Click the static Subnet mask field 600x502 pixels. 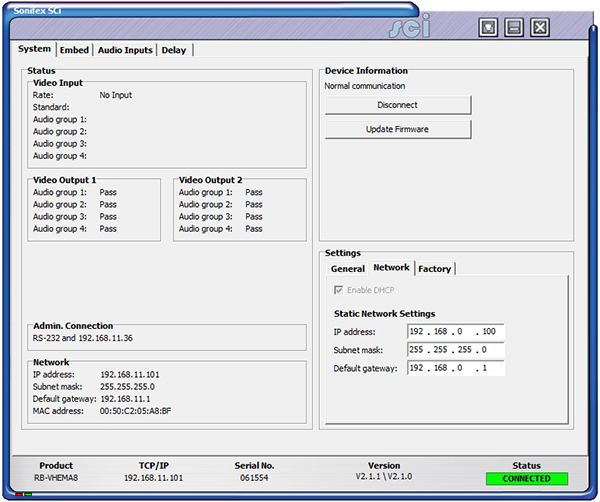pyautogui.click(x=456, y=350)
